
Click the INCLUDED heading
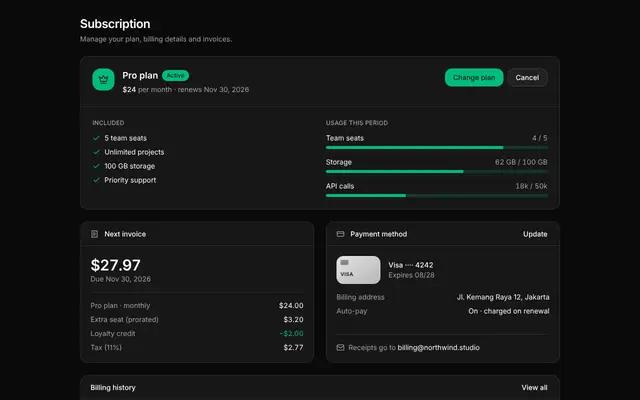coord(108,123)
